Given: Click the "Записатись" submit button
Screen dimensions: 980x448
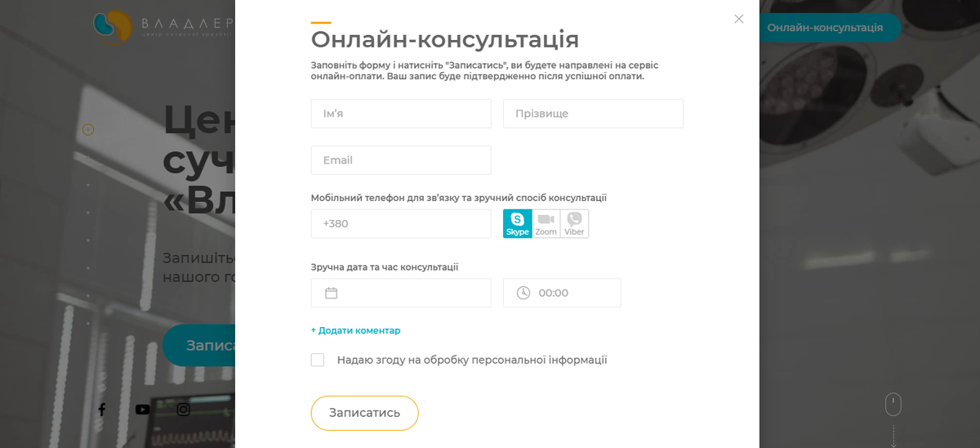Looking at the screenshot, I should coord(365,413).
